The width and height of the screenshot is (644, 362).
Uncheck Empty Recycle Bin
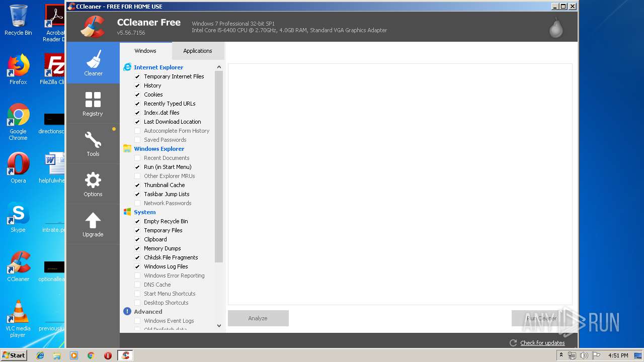click(137, 221)
